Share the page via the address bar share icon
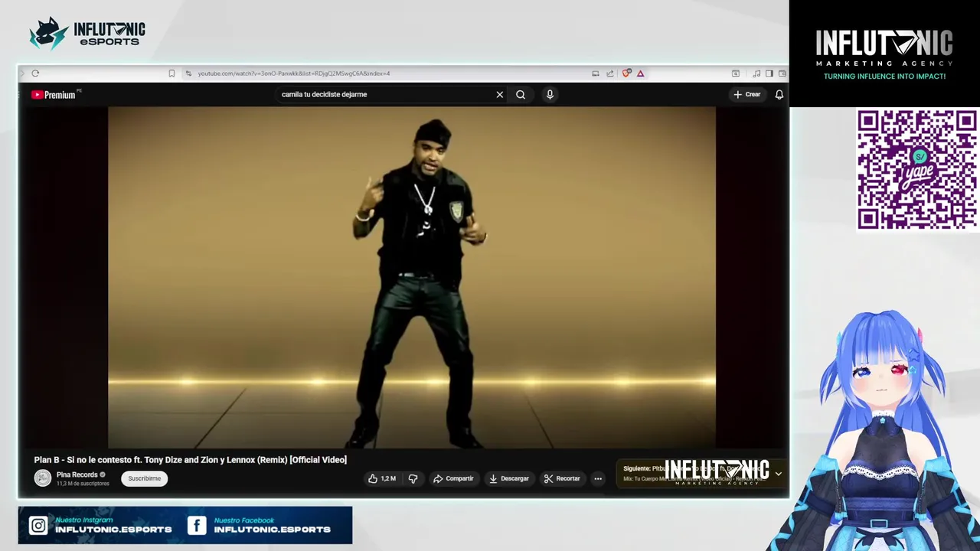The width and height of the screenshot is (980, 551). click(x=610, y=73)
